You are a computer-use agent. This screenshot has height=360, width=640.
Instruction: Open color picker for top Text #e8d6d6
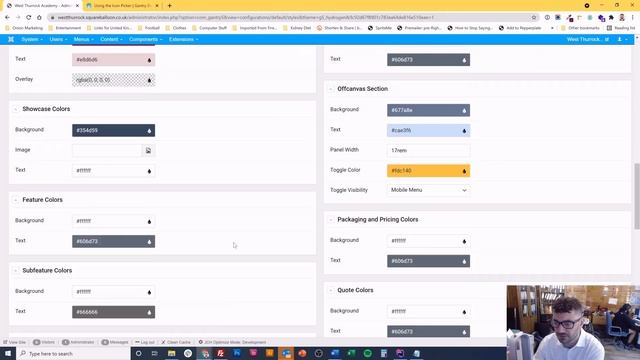coord(149,60)
